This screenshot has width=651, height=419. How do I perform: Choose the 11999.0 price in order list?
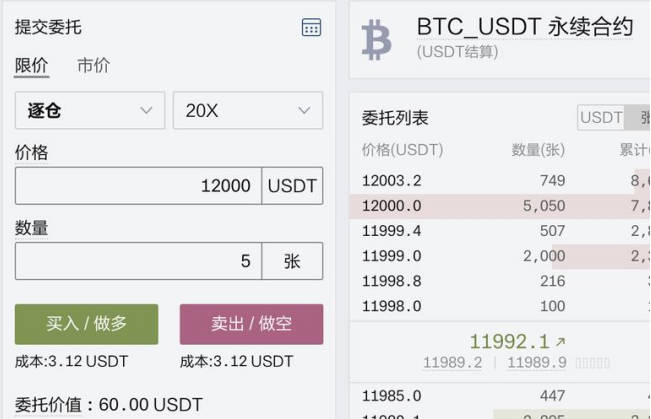[391, 256]
